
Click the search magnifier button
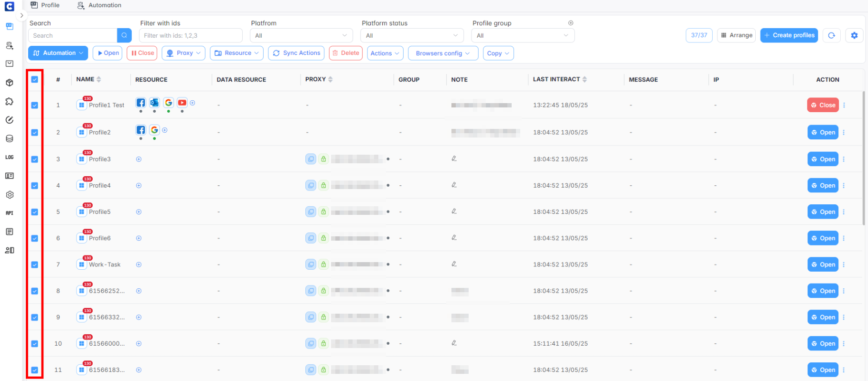coord(124,35)
